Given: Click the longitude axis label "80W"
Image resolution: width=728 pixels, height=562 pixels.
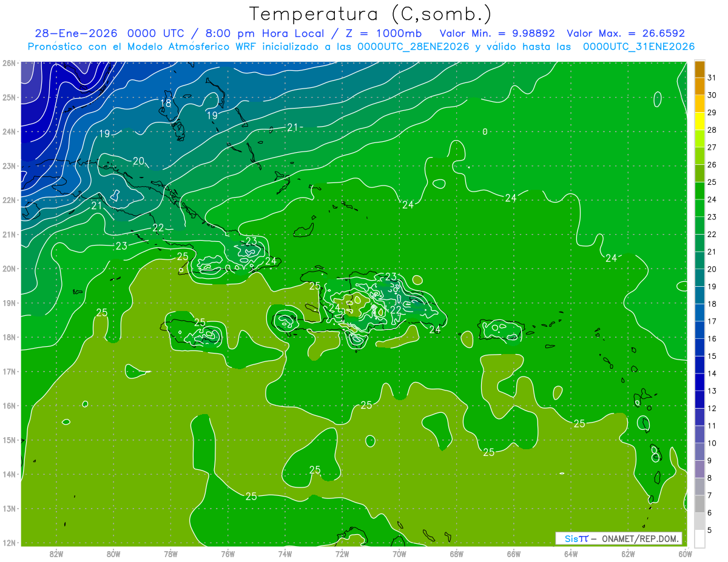Looking at the screenshot, I should point(113,553).
